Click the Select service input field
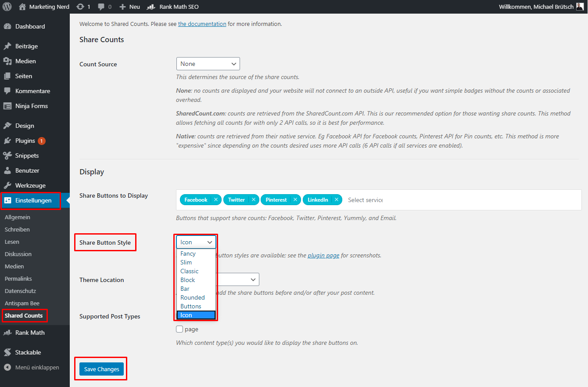The width and height of the screenshot is (588, 387). (366, 200)
